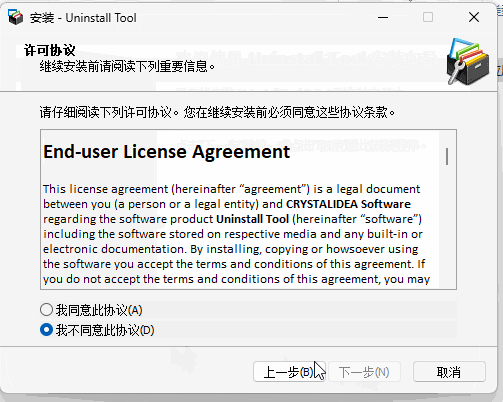Click the license agreement text box
Viewport: 503px width, 402px height.
click(x=248, y=209)
